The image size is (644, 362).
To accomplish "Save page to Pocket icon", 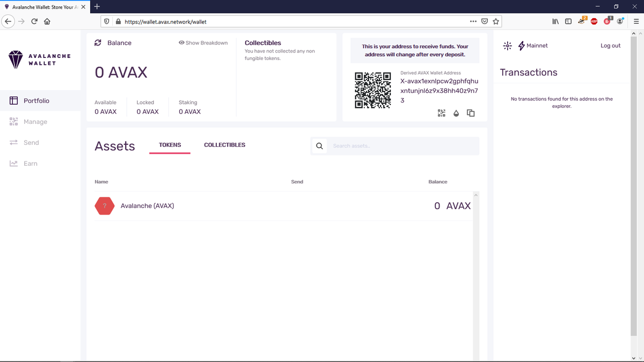I will click(485, 22).
